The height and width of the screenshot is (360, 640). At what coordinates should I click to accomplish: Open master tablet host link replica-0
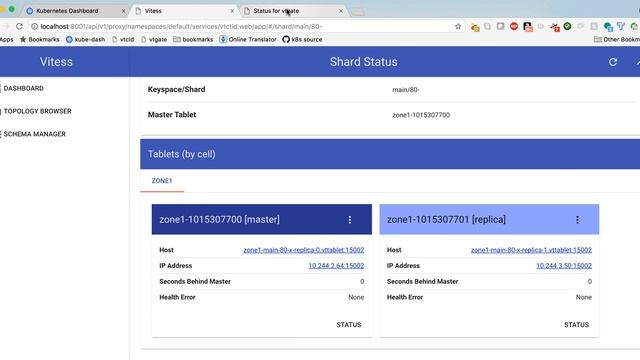click(x=304, y=250)
